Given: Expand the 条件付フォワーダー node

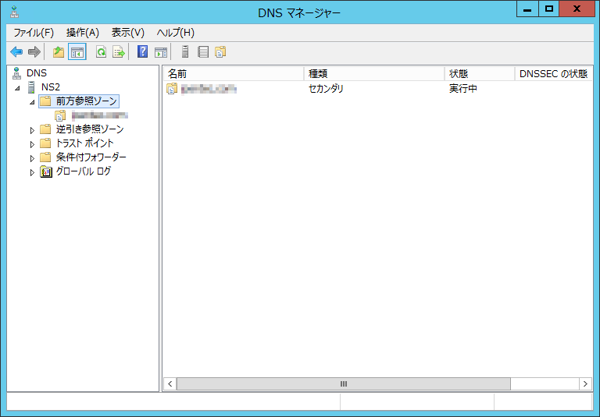Looking at the screenshot, I should [x=32, y=158].
